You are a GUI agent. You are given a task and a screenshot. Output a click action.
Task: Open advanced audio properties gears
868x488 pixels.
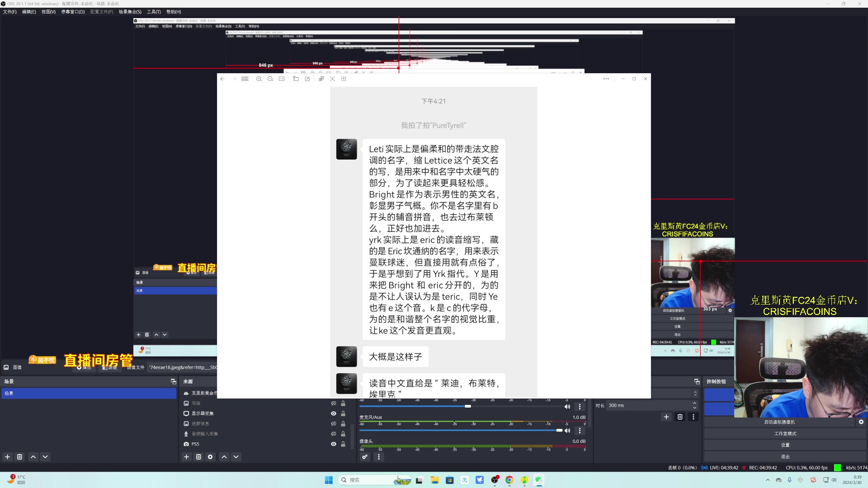[x=365, y=457]
